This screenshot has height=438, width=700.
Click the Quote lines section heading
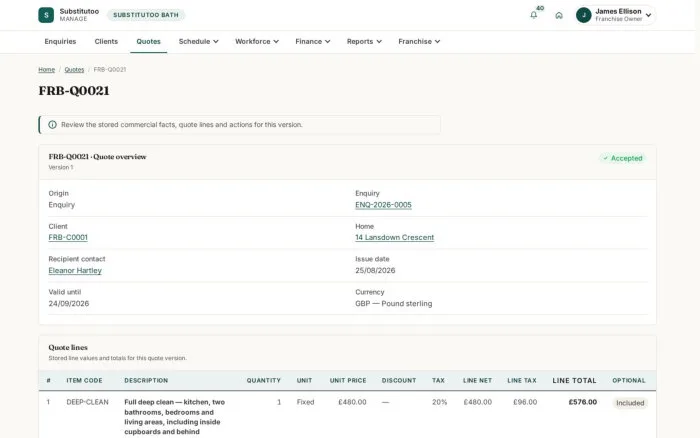click(68, 347)
